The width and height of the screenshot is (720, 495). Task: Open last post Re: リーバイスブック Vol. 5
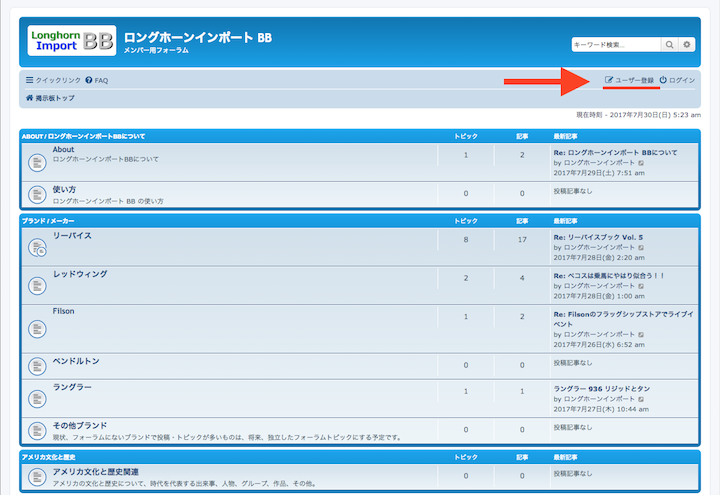(x=598, y=237)
